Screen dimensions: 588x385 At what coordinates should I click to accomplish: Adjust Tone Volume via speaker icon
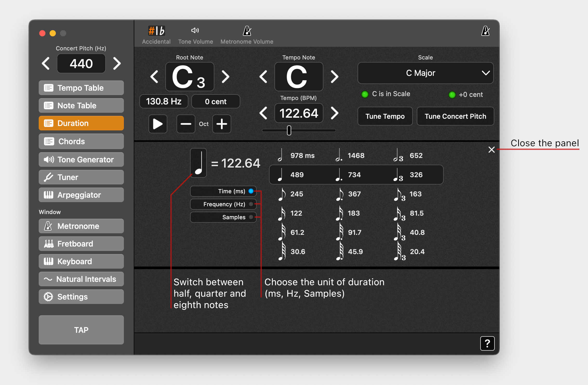195,30
